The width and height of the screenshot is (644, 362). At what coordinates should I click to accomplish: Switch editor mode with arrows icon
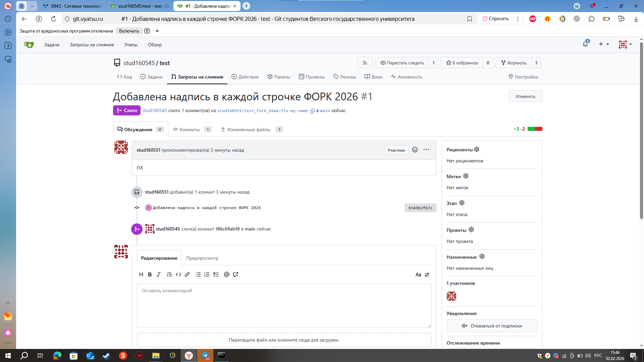(x=427, y=274)
